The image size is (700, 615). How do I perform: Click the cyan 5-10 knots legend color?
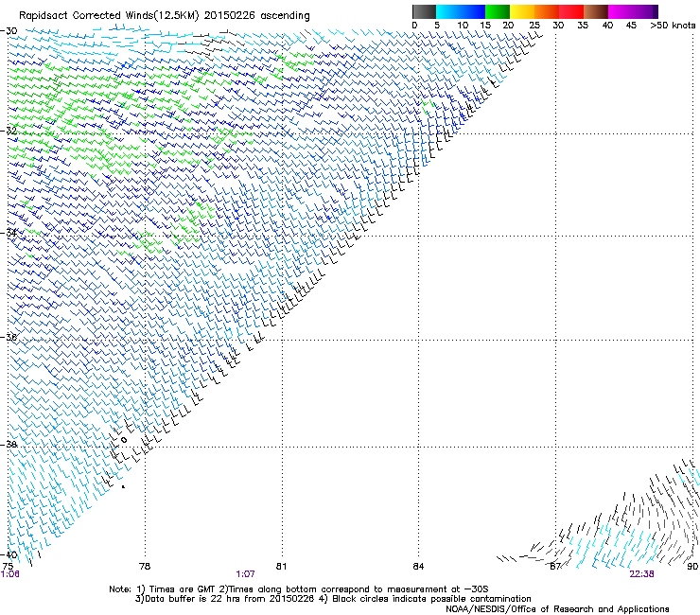(x=448, y=11)
